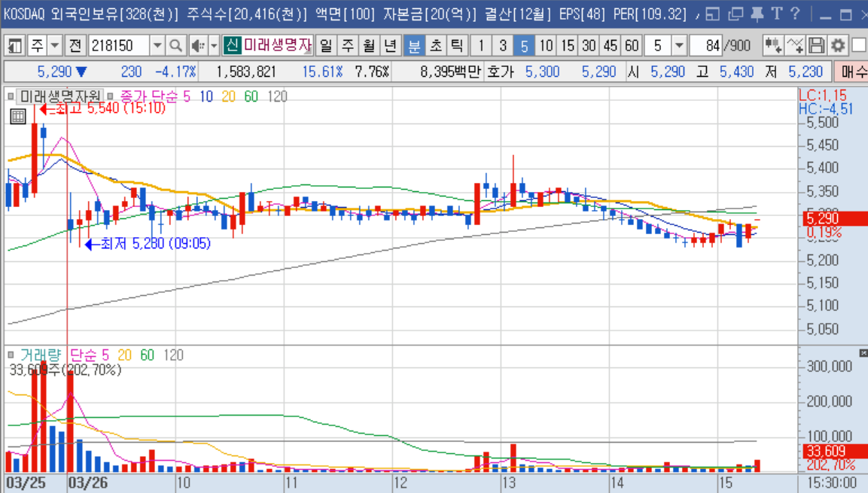Viewport: 868px width, 493px height.
Task: Click the data grid icon under chart title
Action: pyautogui.click(x=18, y=116)
